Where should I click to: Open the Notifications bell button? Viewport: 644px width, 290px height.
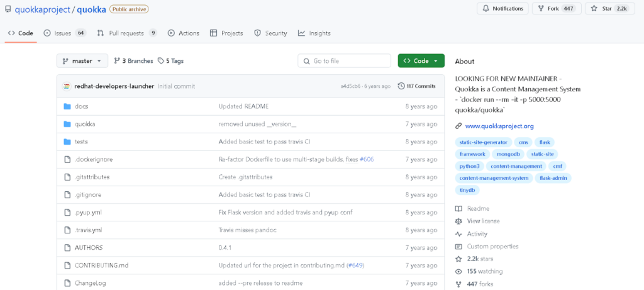point(502,8)
